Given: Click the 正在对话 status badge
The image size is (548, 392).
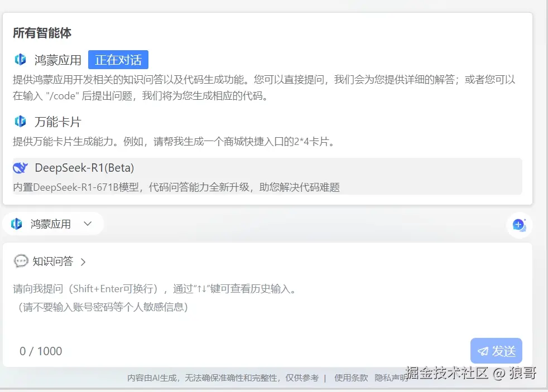Looking at the screenshot, I should click(x=118, y=60).
